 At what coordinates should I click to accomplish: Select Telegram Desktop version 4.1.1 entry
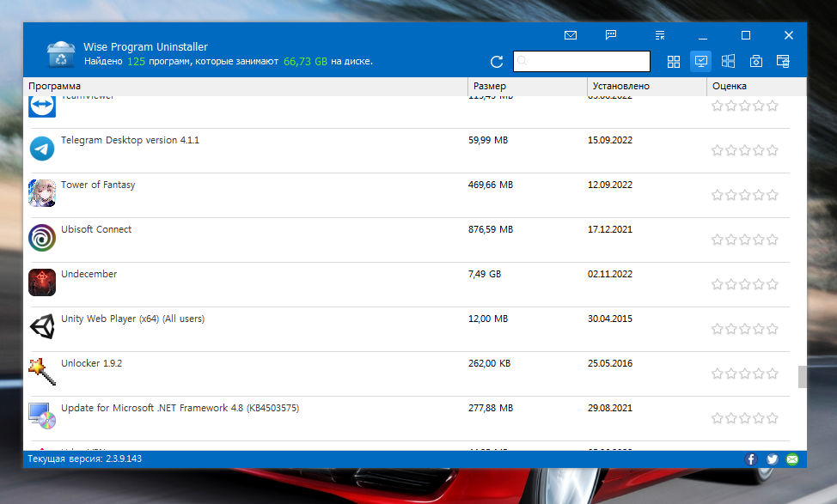[x=130, y=140]
